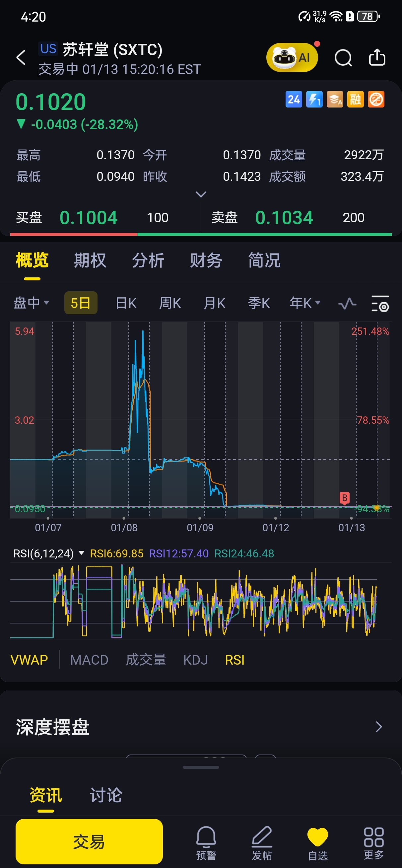Select the 周K chart period
The height and width of the screenshot is (868, 402).
click(x=170, y=303)
